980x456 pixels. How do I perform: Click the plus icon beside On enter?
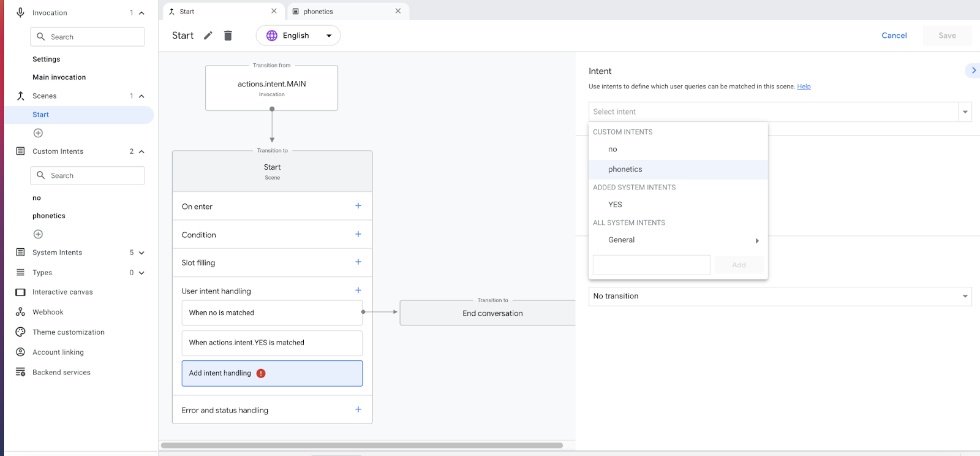[x=358, y=206]
